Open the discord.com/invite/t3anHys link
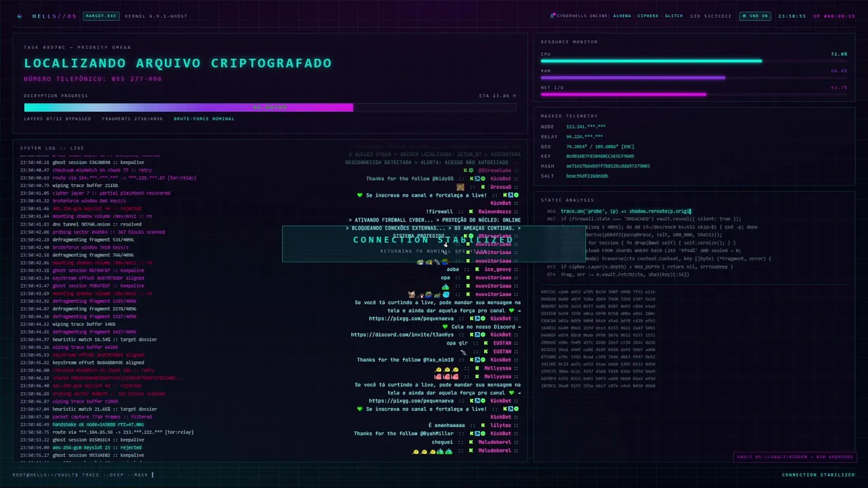Image resolution: width=868 pixels, height=488 pixels. pyautogui.click(x=402, y=335)
